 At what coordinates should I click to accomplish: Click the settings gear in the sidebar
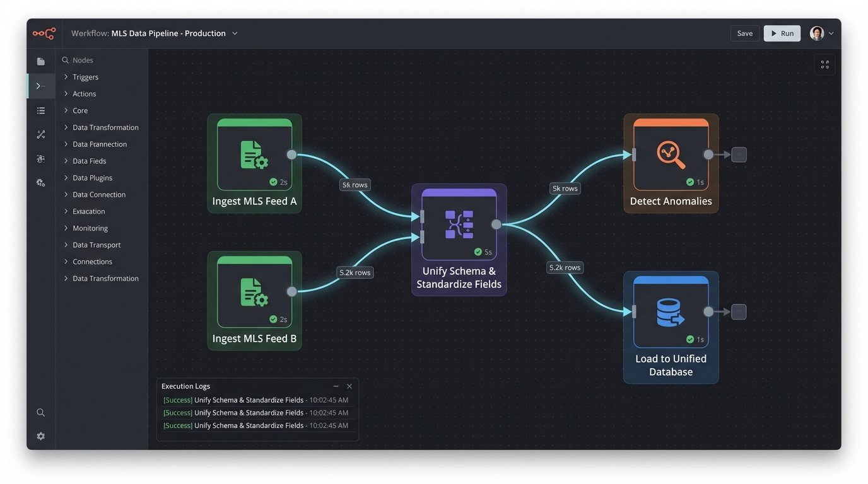40,435
